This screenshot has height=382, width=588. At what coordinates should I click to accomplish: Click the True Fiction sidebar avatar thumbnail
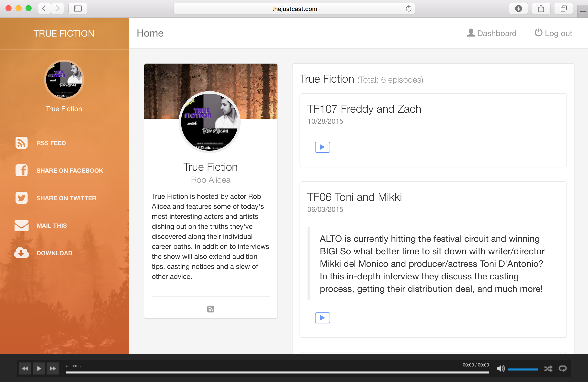tap(64, 80)
